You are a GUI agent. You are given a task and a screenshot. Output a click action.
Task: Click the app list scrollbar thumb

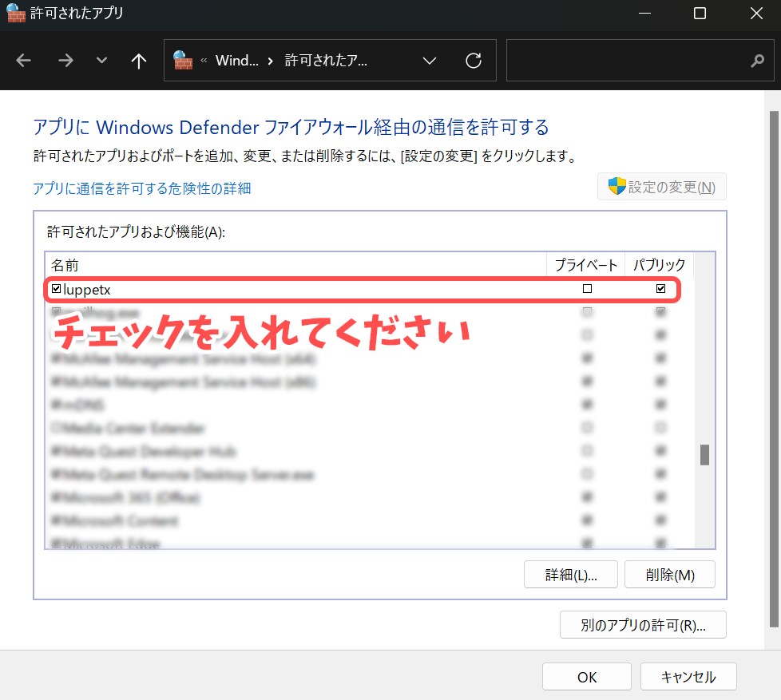pos(704,455)
